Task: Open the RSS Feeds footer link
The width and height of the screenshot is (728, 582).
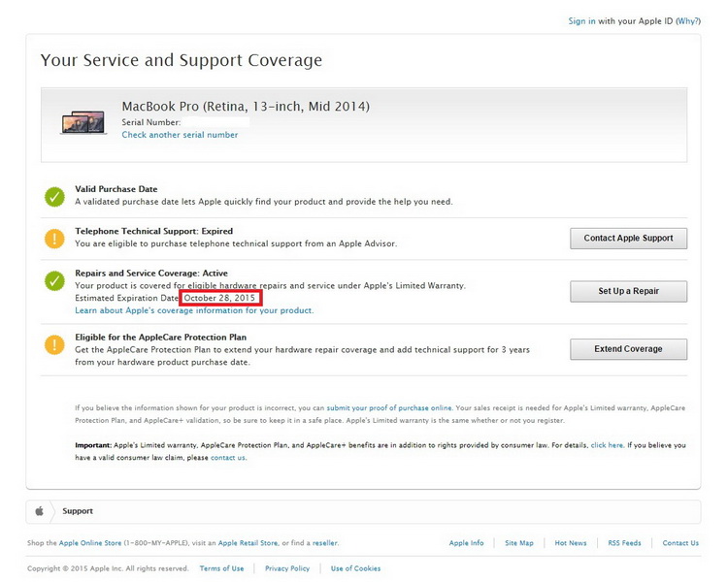Action: [624, 543]
